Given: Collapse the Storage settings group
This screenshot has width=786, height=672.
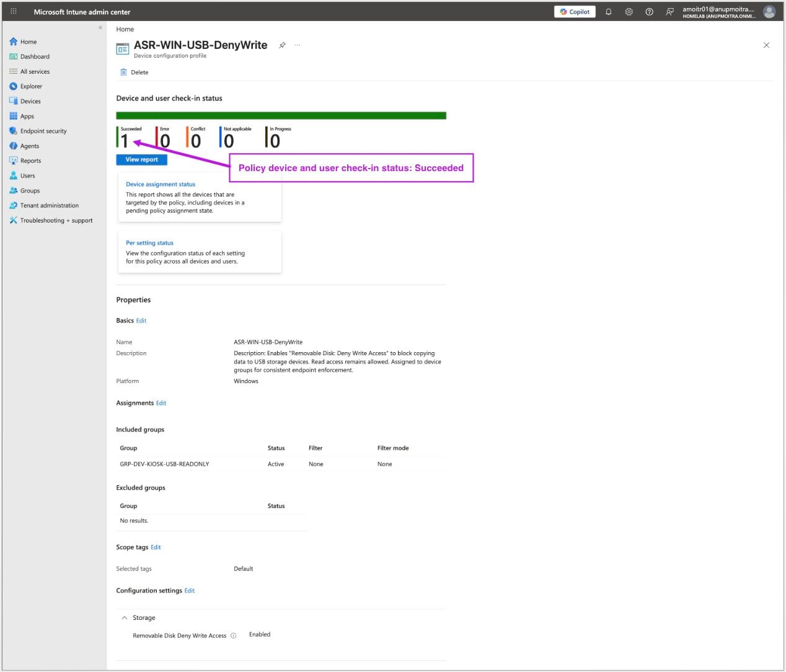Looking at the screenshot, I should [x=125, y=617].
